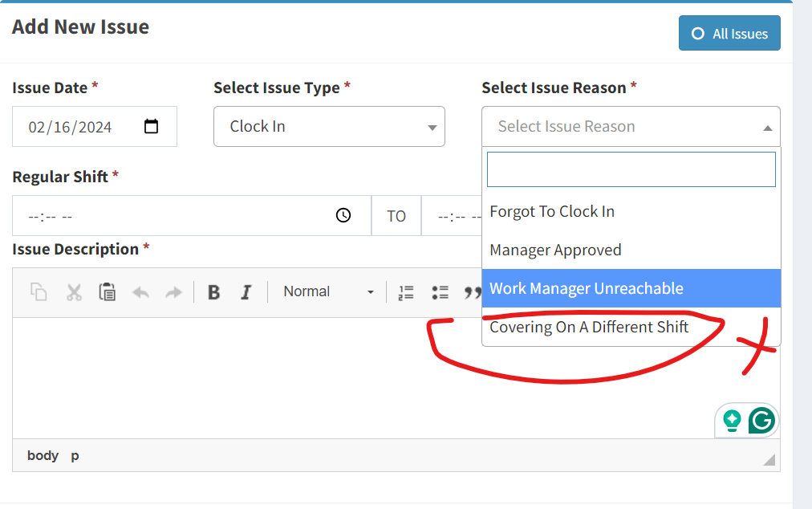Click the Redo arrow icon
Viewport: 812px width, 509px height.
173,292
